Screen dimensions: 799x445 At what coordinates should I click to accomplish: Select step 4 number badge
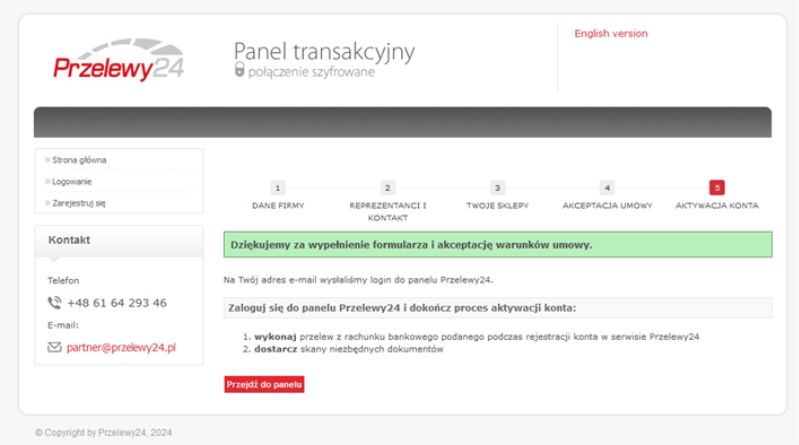[607, 187]
